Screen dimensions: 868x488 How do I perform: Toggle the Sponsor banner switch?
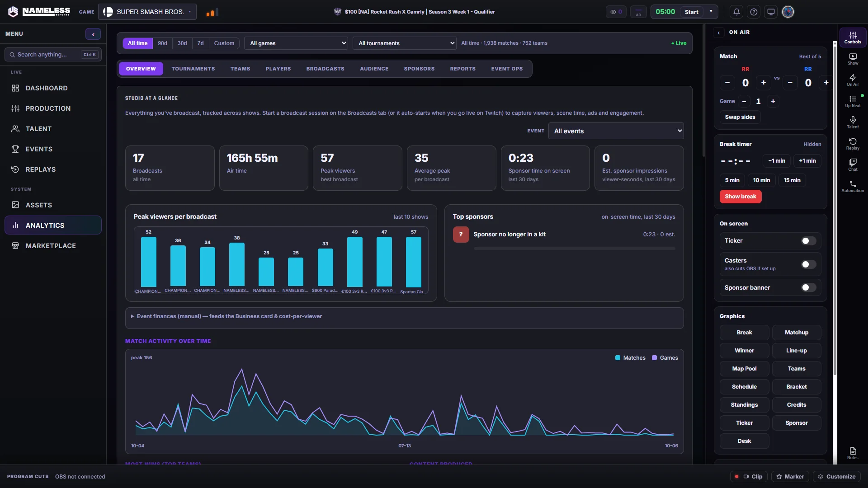click(x=809, y=287)
